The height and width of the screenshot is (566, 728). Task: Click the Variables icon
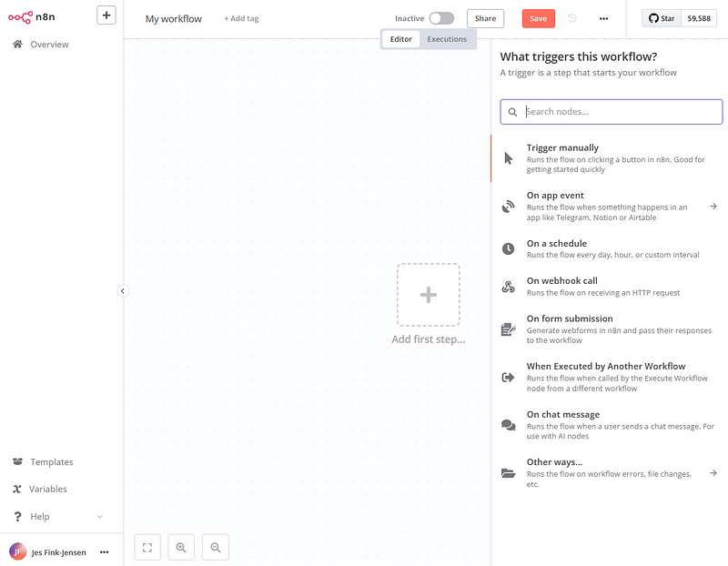tap(17, 489)
